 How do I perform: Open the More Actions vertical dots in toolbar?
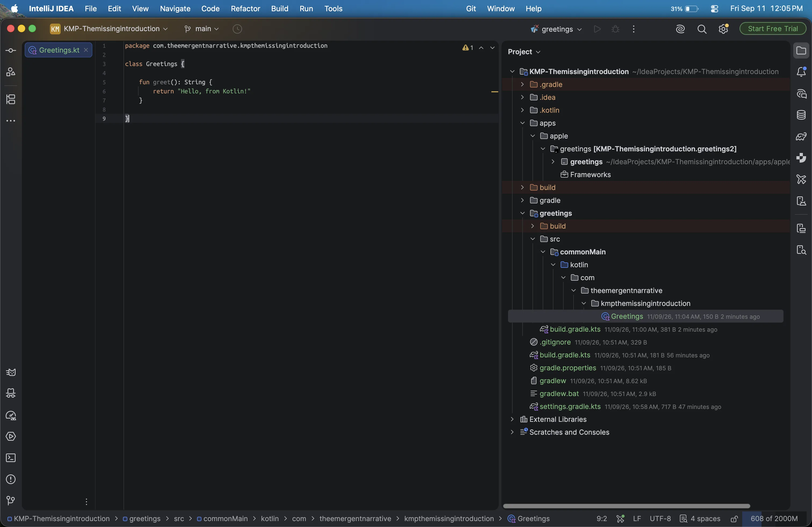click(633, 29)
